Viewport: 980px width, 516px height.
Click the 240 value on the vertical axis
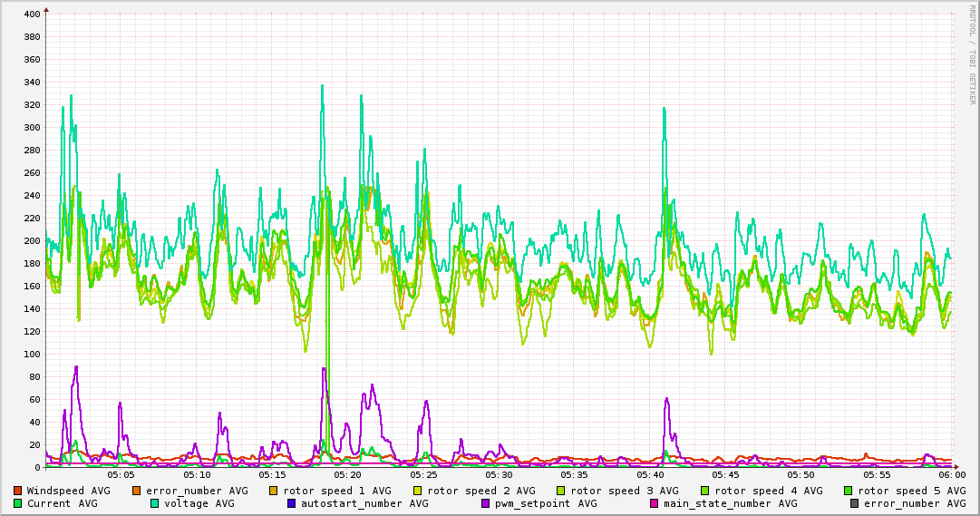click(x=32, y=196)
